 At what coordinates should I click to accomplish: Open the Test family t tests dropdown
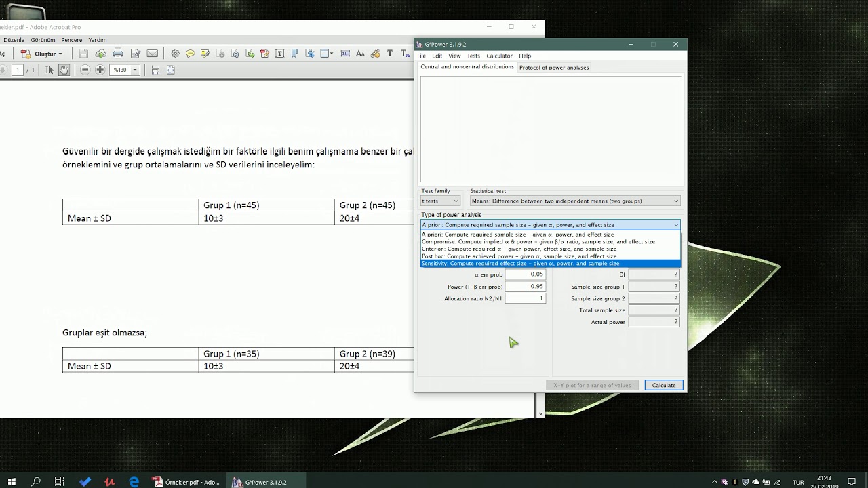tap(440, 201)
